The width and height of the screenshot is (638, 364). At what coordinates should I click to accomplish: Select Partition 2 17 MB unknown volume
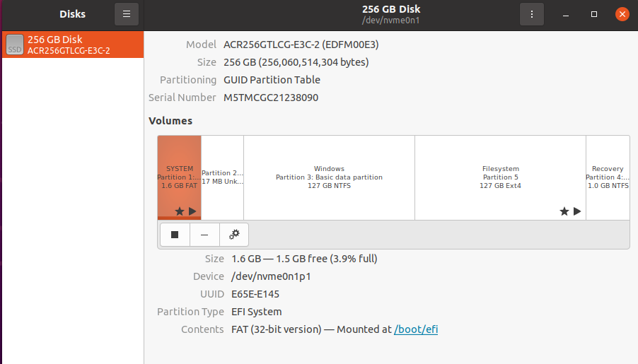click(223, 177)
